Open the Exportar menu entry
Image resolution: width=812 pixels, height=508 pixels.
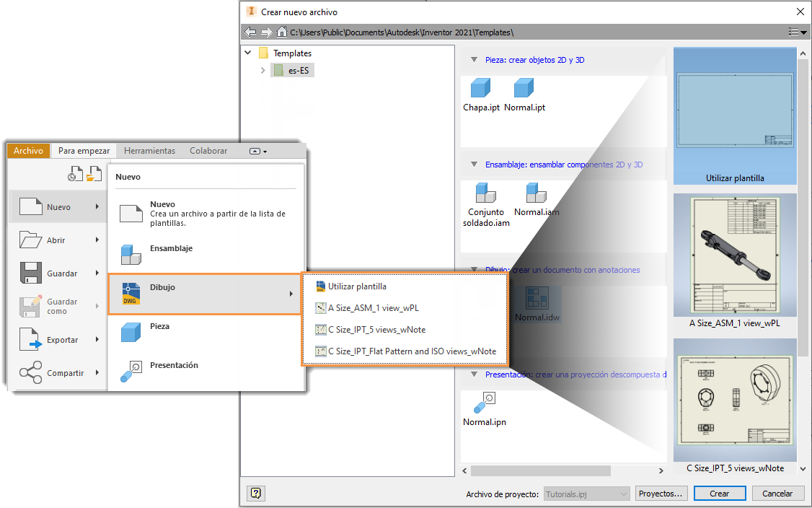click(58, 340)
